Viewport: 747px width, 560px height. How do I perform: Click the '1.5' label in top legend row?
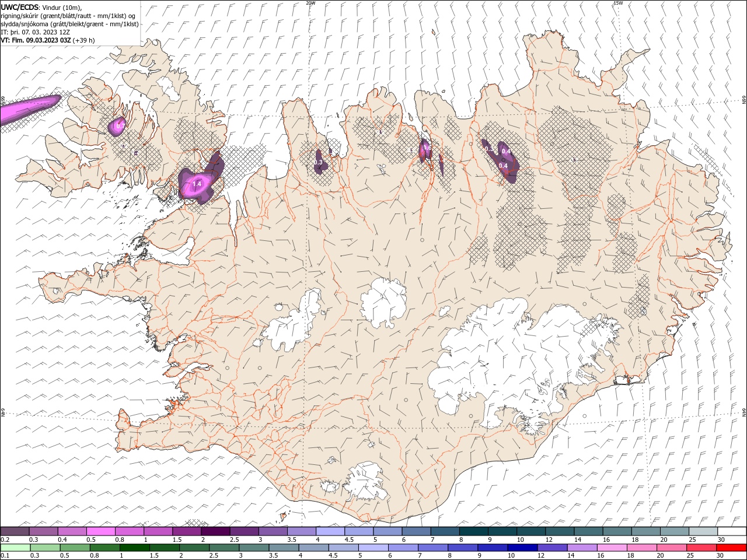(176, 540)
